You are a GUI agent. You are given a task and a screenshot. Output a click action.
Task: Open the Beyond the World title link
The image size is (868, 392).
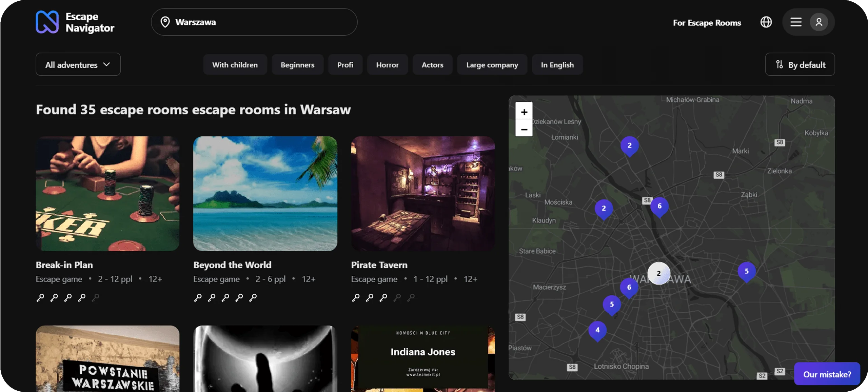coord(232,264)
